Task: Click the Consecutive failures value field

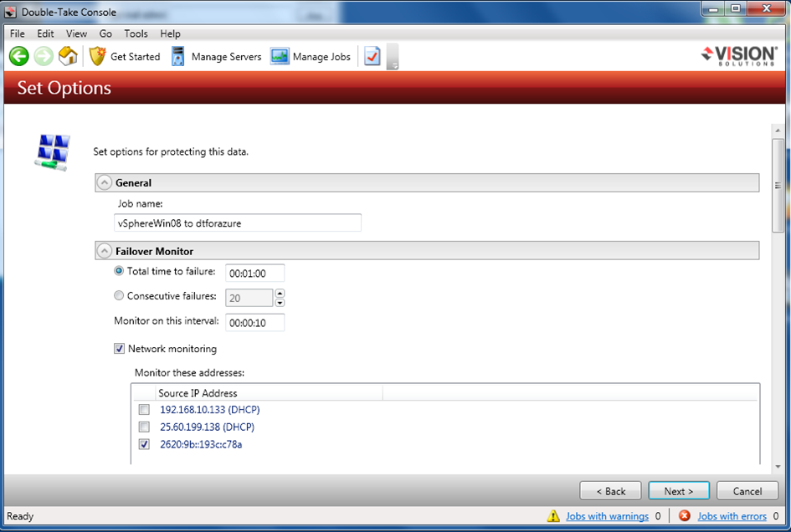Action: point(249,298)
